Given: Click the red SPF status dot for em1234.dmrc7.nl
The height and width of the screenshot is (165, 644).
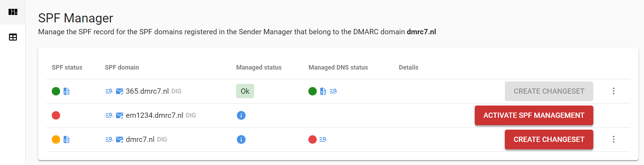Looking at the screenshot, I should tap(56, 115).
